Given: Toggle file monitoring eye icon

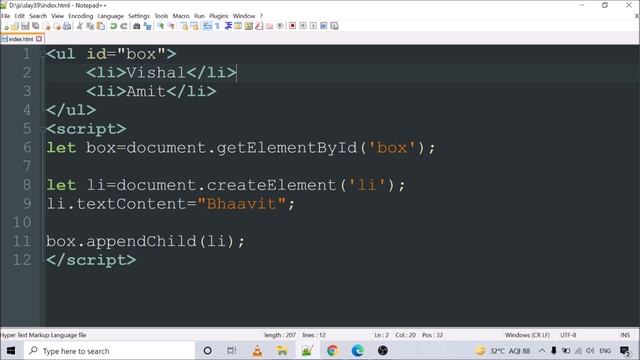Looking at the screenshot, I should point(280,26).
